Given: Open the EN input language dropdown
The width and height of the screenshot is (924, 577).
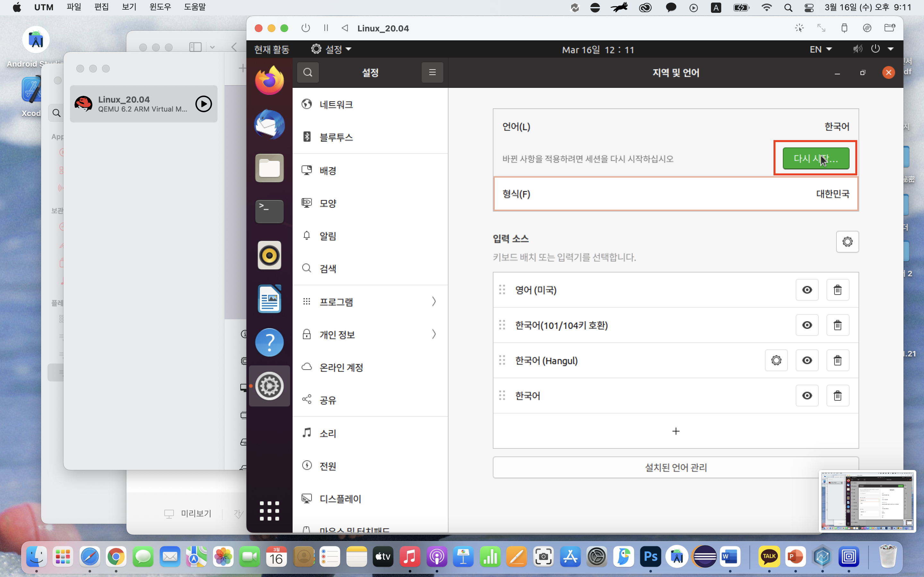Looking at the screenshot, I should tap(820, 49).
